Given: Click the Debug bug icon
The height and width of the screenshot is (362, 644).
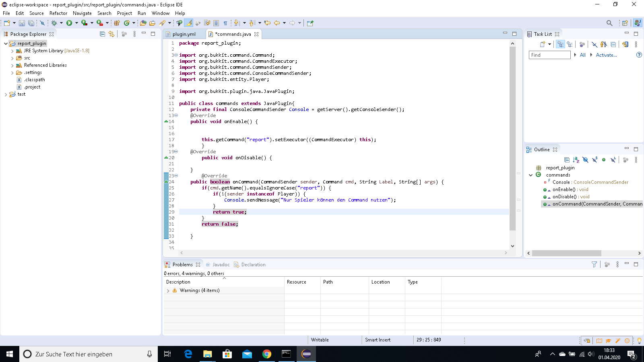Looking at the screenshot, I should coord(54,23).
